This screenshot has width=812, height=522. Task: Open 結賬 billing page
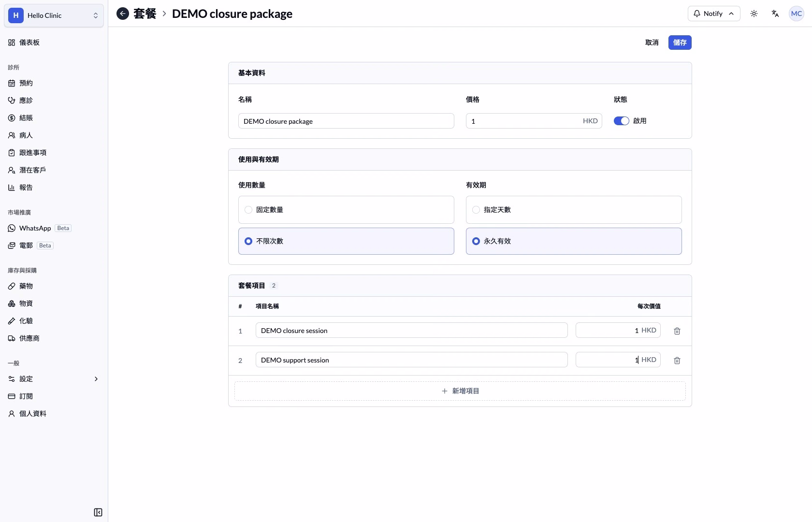point(54,118)
